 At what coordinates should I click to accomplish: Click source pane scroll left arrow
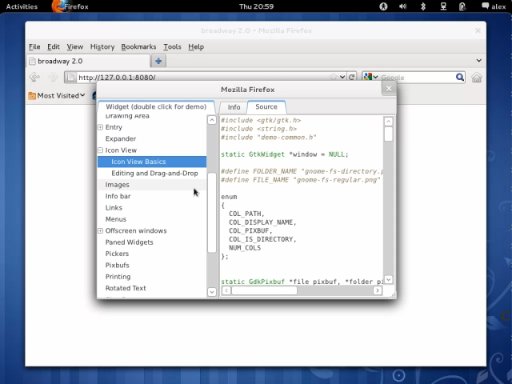226,290
